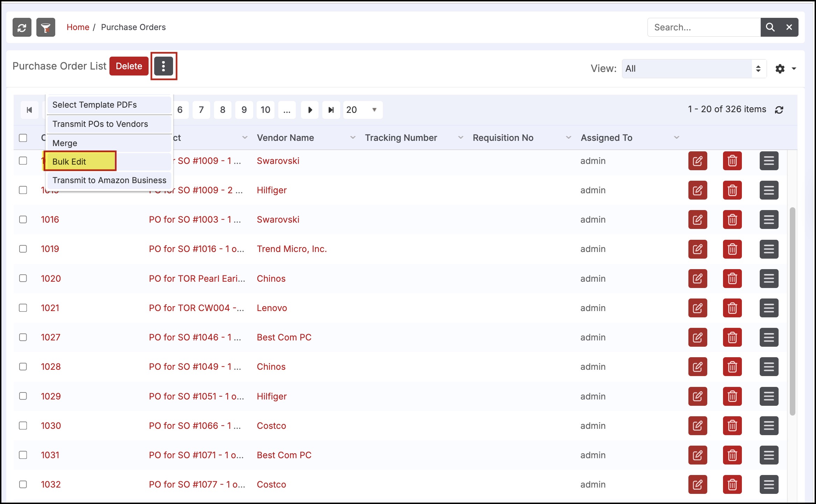
Task: Click into the Search input field
Action: [x=703, y=27]
